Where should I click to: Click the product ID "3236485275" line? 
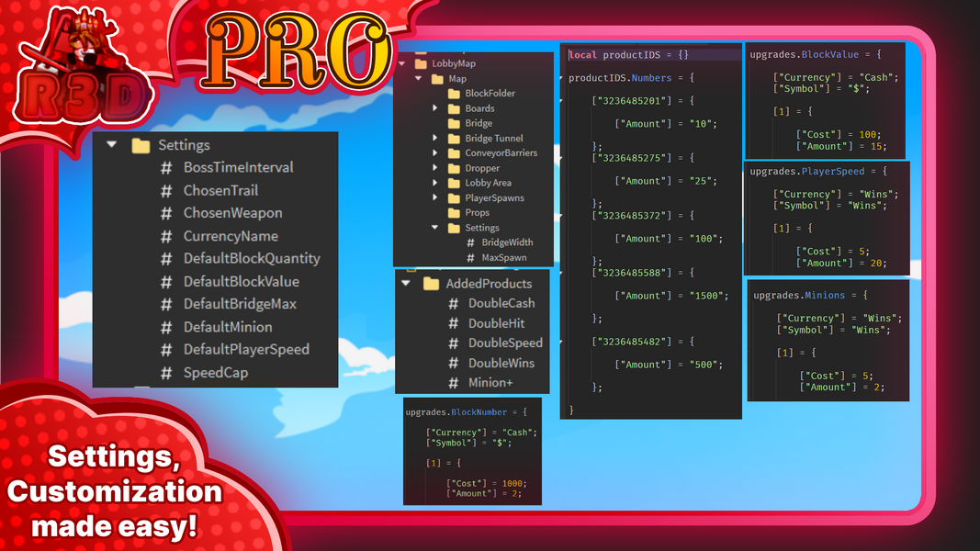pyautogui.click(x=643, y=158)
